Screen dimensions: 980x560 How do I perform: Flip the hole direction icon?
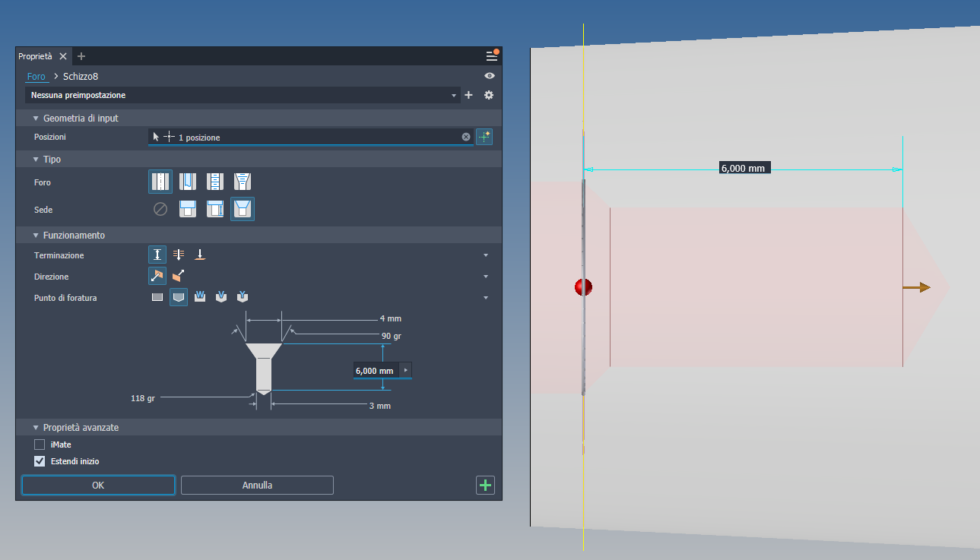[178, 276]
